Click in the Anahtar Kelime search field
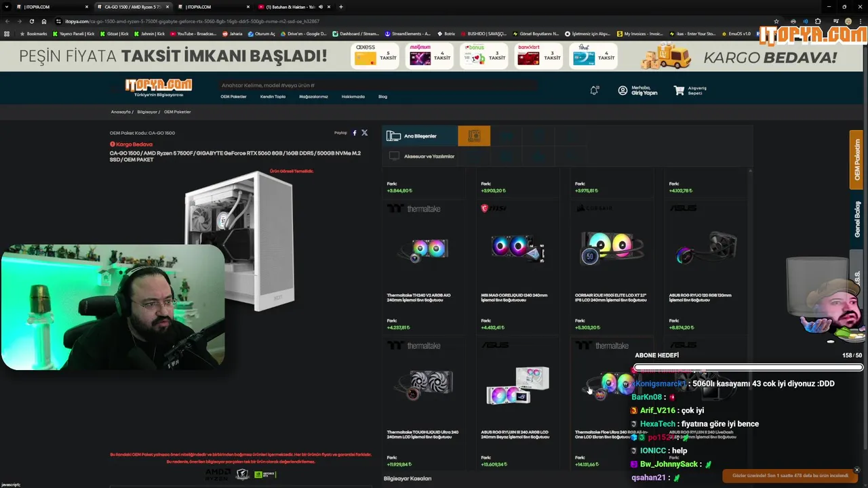Image resolution: width=868 pixels, height=488 pixels. [x=377, y=85]
